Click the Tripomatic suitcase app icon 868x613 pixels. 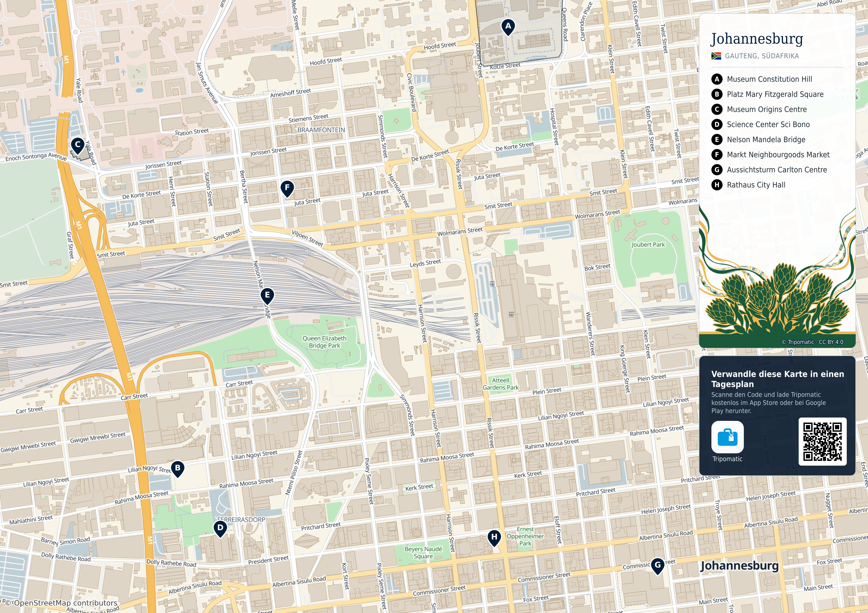727,437
